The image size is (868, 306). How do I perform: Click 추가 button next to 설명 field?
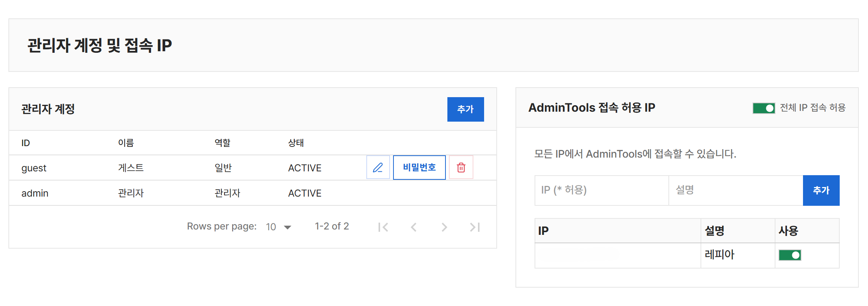click(x=821, y=190)
